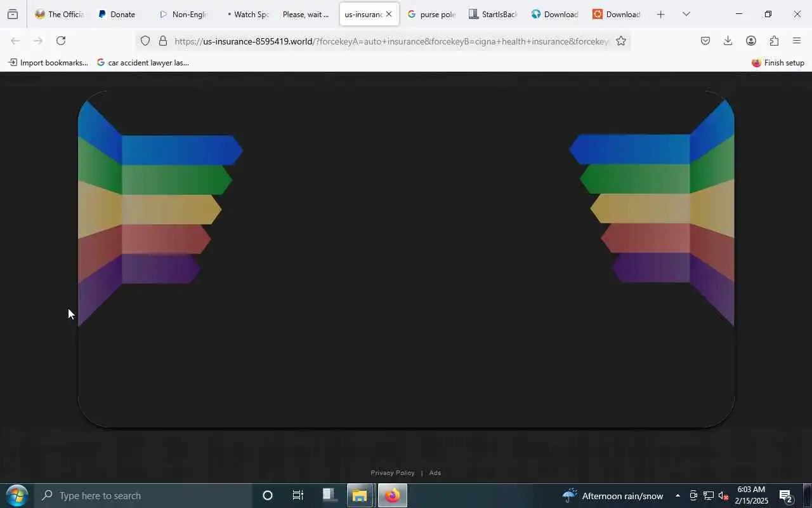Screen dimensions: 812x508
Task: Click Import bookmarks in bookmarks toolbar
Action: [x=48, y=62]
